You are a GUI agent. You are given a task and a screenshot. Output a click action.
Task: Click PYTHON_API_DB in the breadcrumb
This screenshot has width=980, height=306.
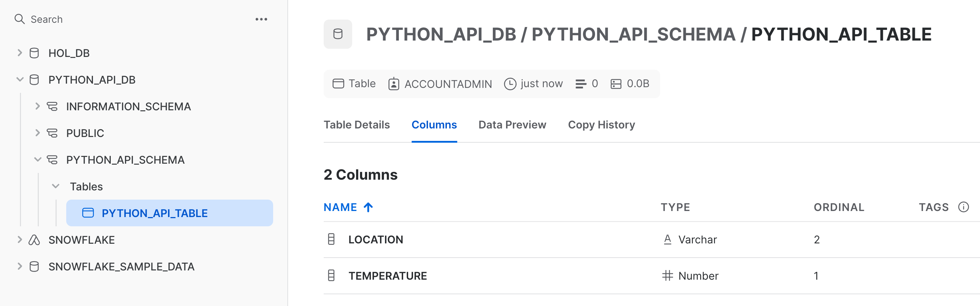pyautogui.click(x=441, y=35)
